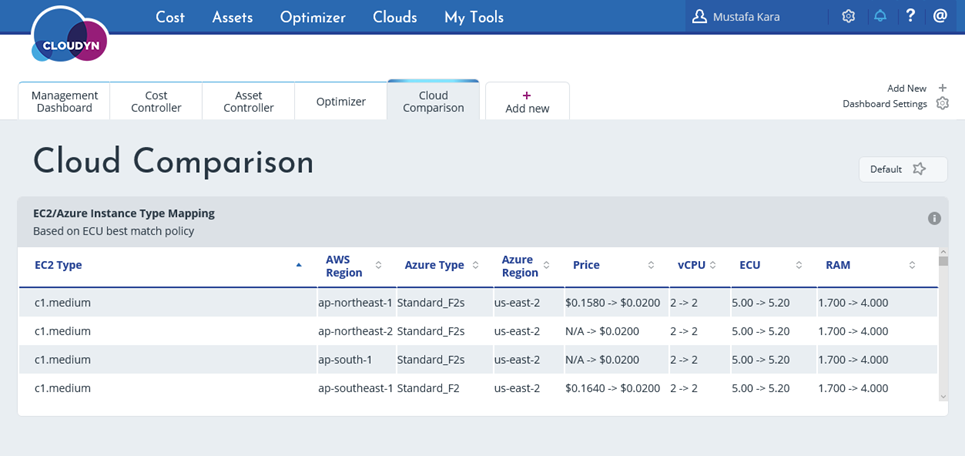Switch to the Optimizer dashboard tab
Viewport: 965px width, 456px height.
pyautogui.click(x=341, y=102)
